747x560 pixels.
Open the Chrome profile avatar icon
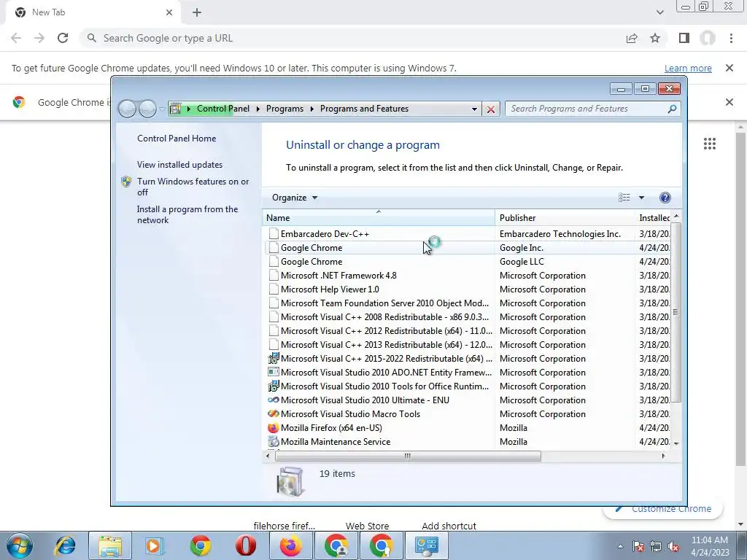point(708,38)
